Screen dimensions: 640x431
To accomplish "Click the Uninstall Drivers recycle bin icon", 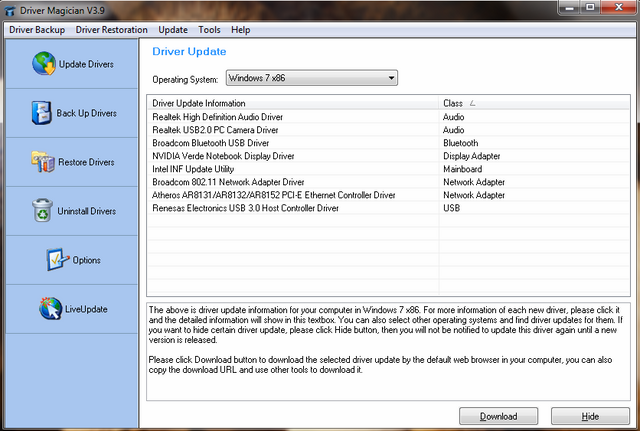I will 42,211.
